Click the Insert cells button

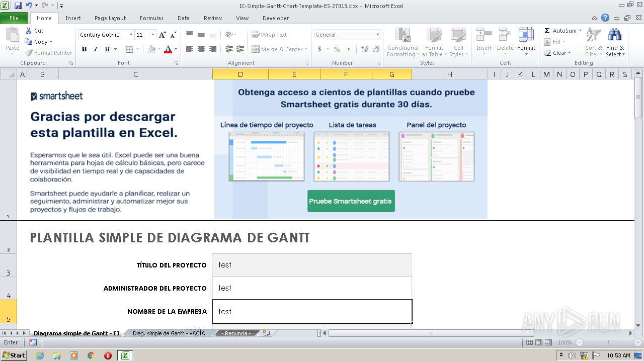point(484,42)
